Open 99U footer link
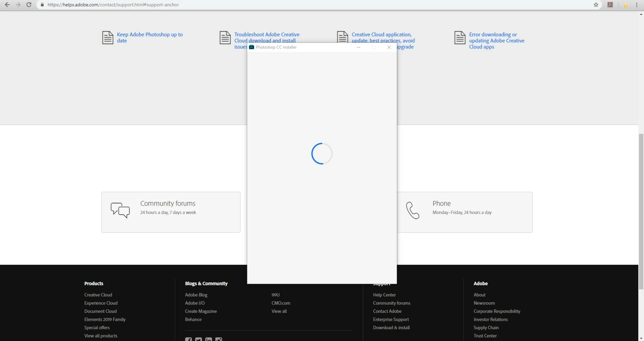 (x=275, y=295)
